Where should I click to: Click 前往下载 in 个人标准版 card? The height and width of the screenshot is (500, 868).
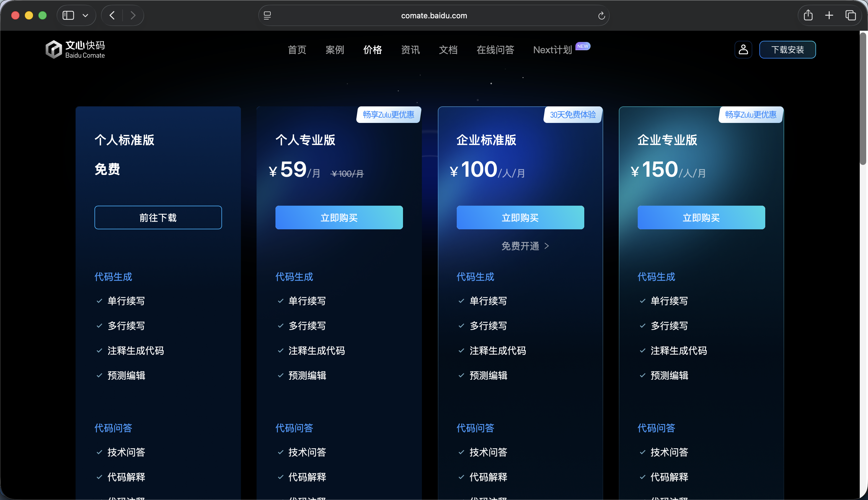[x=158, y=217]
